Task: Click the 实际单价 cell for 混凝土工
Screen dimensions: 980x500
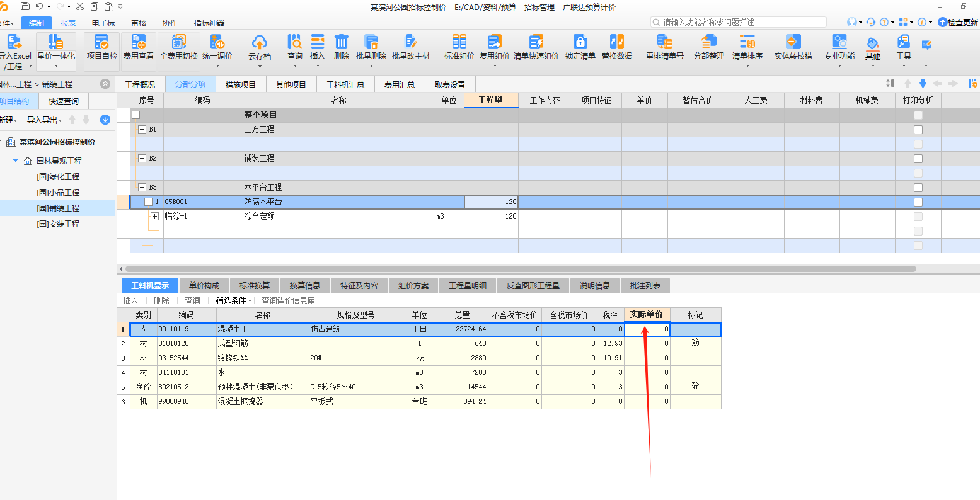Action: coord(647,329)
